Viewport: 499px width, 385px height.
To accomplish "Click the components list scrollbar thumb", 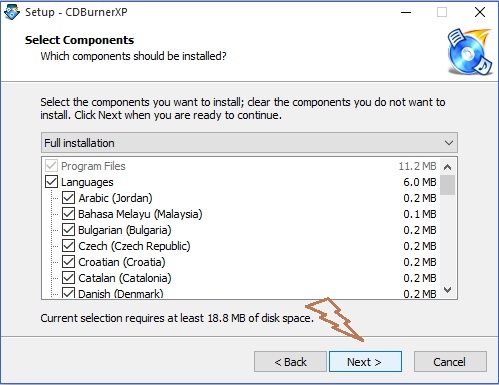I will tap(447, 185).
